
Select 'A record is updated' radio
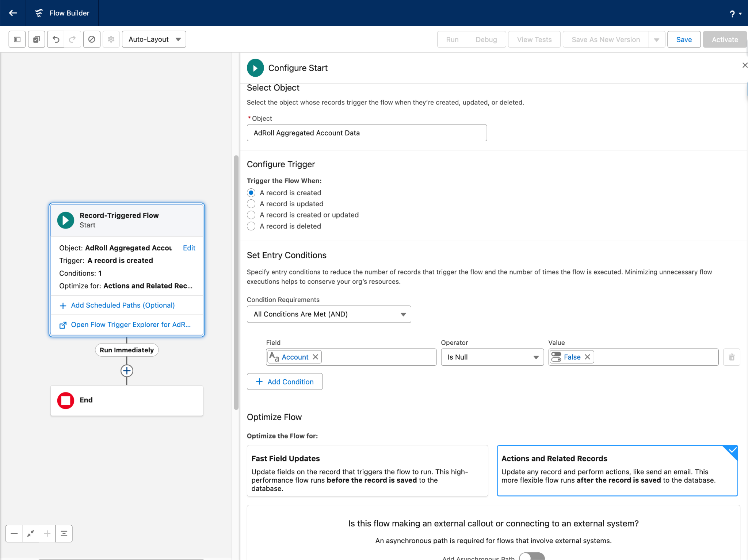251,204
